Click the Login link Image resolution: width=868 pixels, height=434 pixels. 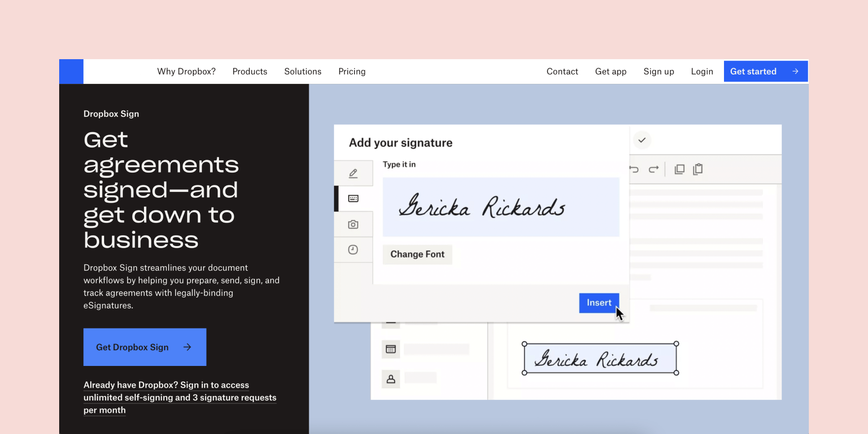702,72
